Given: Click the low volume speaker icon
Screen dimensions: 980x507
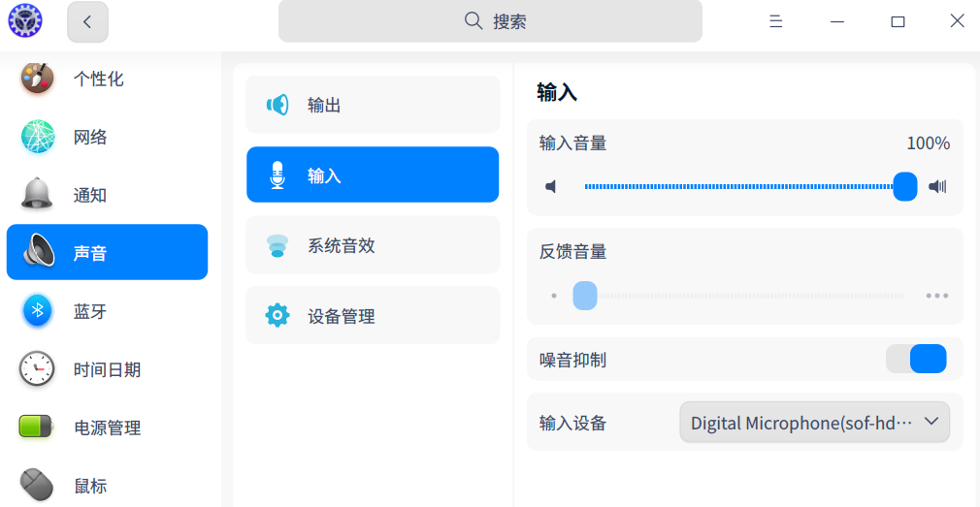Looking at the screenshot, I should tap(550, 186).
